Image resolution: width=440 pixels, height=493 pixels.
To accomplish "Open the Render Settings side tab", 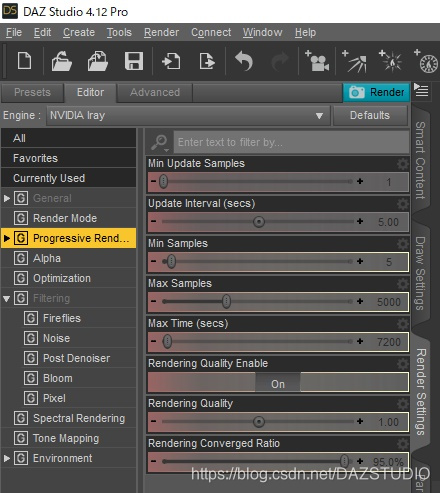I will pos(421,392).
